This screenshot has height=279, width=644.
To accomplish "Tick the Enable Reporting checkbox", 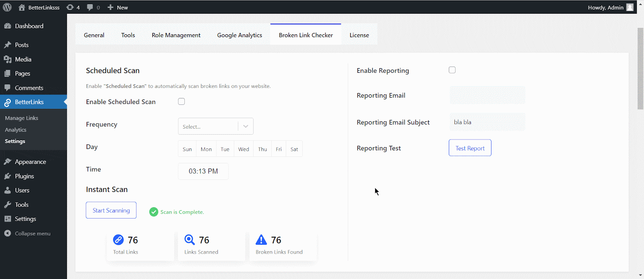I will [452, 70].
